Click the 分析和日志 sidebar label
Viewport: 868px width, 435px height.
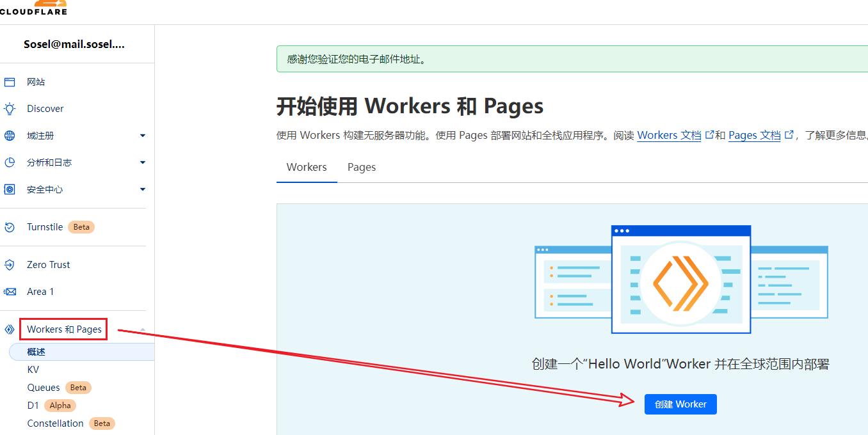coord(49,162)
